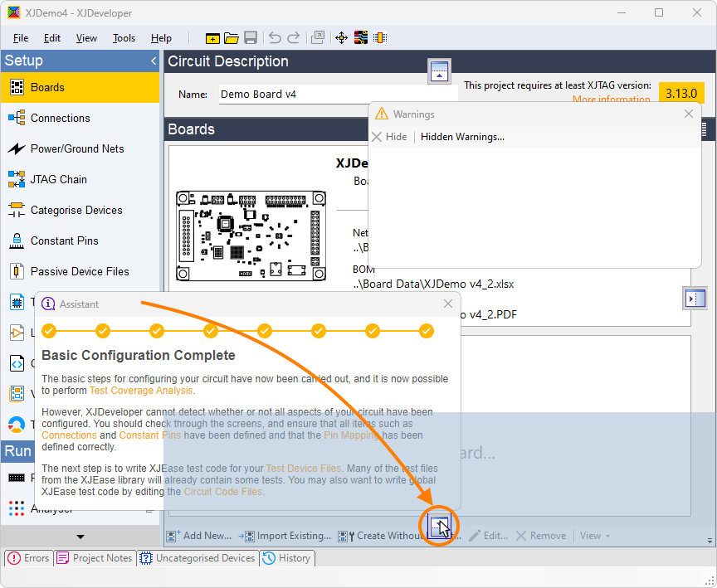Image resolution: width=717 pixels, height=588 pixels.
Task: Close the Warnings popup panel
Action: coord(689,114)
